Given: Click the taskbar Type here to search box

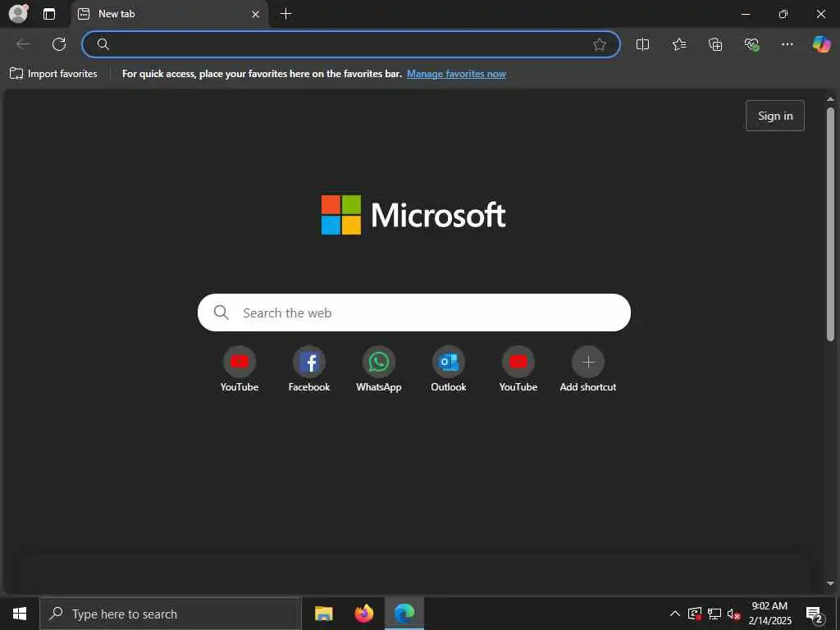Looking at the screenshot, I should [171, 614].
